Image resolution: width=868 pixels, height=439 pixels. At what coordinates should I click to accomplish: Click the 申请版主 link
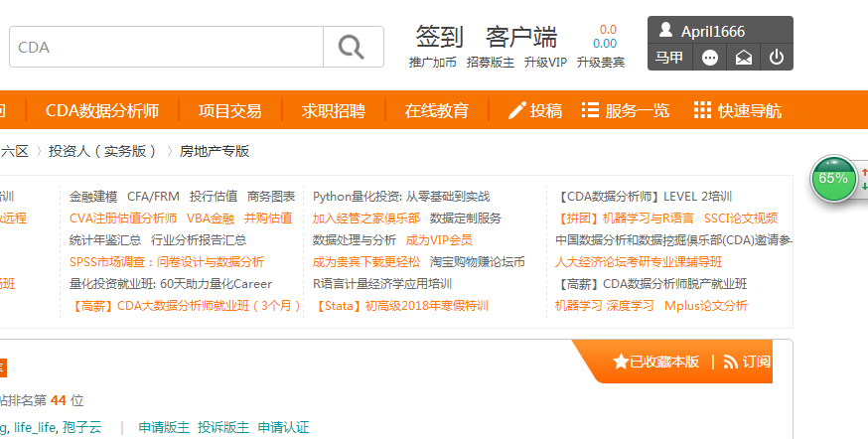(x=164, y=427)
